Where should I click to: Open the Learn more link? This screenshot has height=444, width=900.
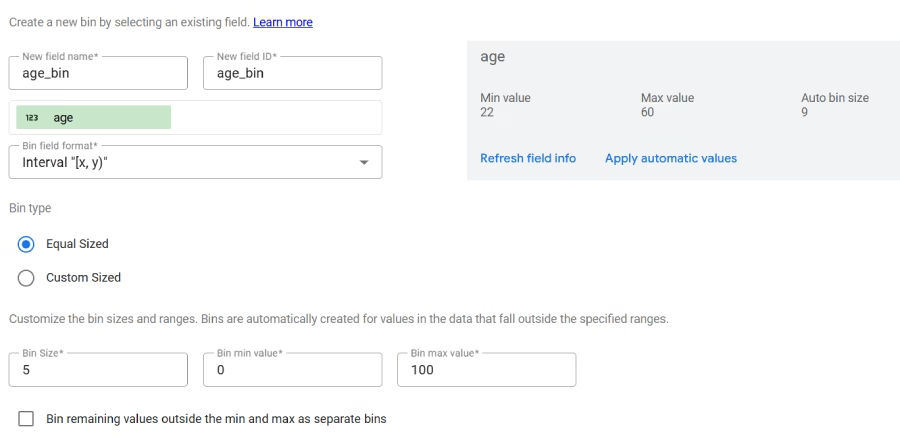(x=283, y=22)
